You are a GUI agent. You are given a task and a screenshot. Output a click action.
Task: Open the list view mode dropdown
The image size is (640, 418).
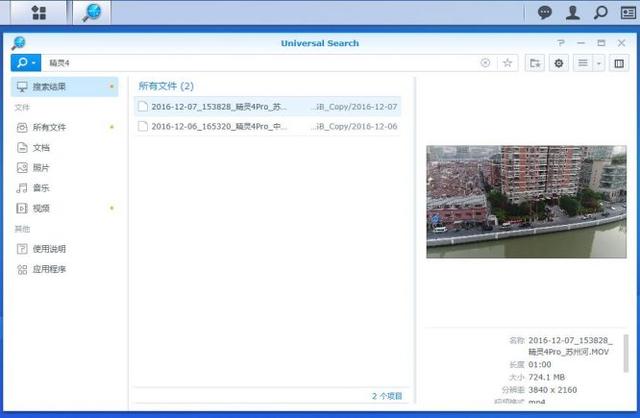tap(589, 62)
